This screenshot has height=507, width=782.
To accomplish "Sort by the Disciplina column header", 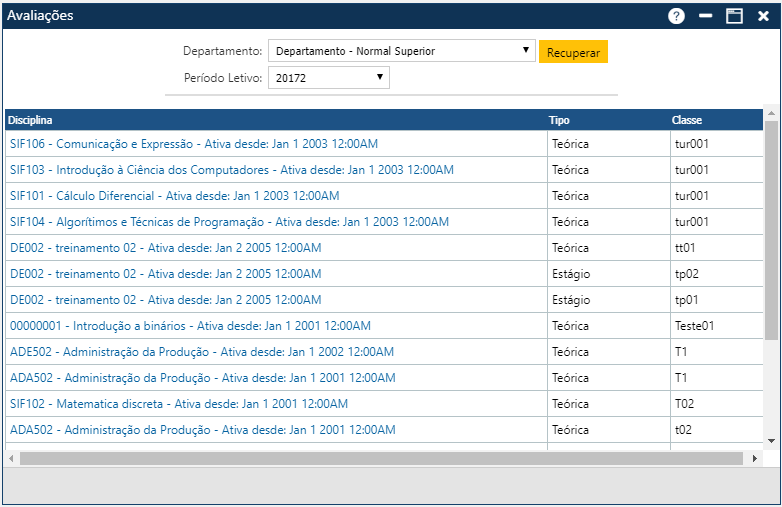I will pyautogui.click(x=30, y=120).
